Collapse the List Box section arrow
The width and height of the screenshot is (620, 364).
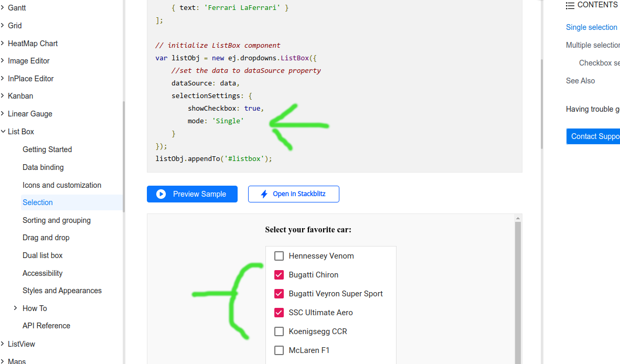coord(2,132)
